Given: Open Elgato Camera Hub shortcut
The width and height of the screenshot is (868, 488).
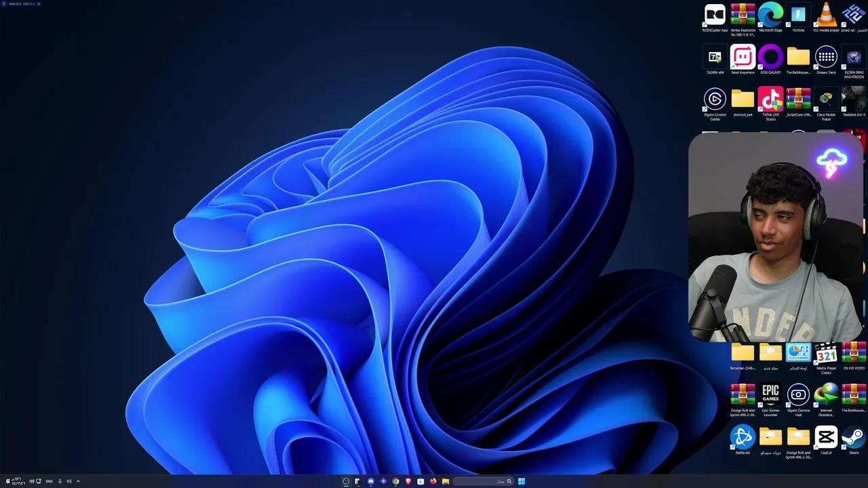Looking at the screenshot, I should 798,400.
